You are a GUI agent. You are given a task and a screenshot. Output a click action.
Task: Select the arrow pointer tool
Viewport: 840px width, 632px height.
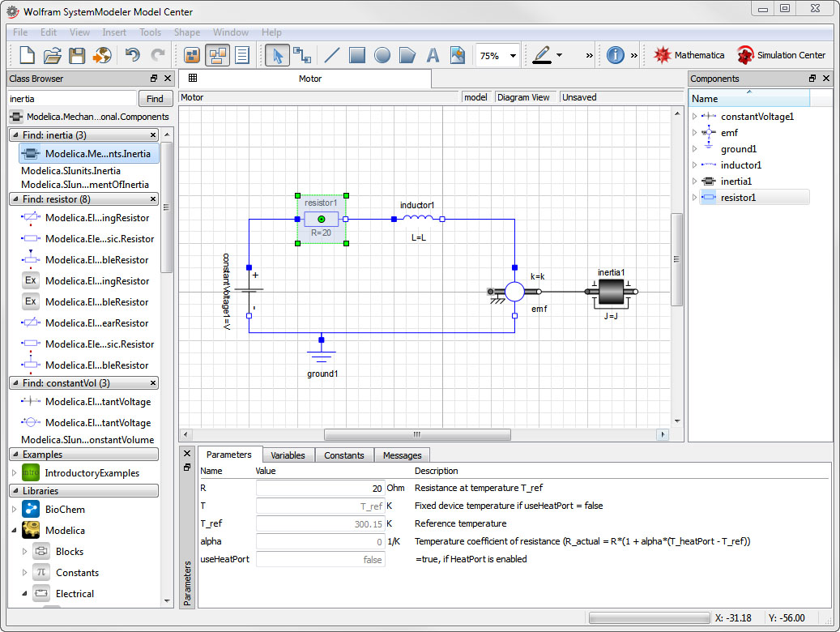pos(278,55)
